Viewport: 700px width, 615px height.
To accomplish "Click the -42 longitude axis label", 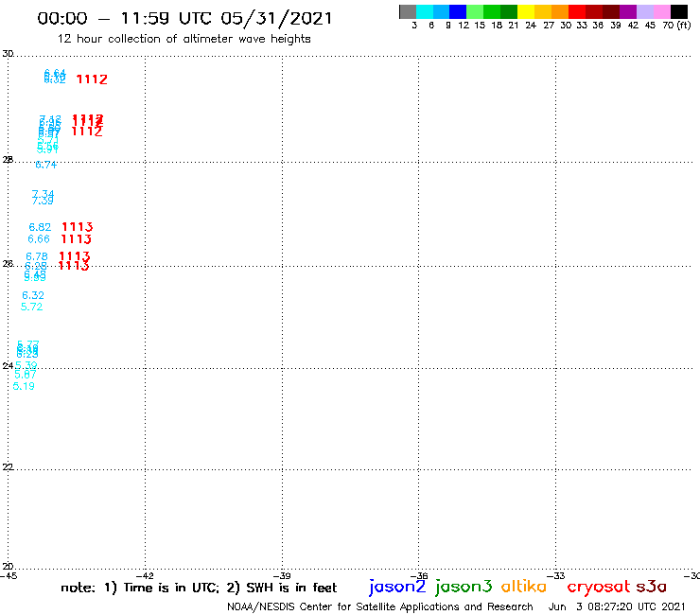I will [145, 576].
